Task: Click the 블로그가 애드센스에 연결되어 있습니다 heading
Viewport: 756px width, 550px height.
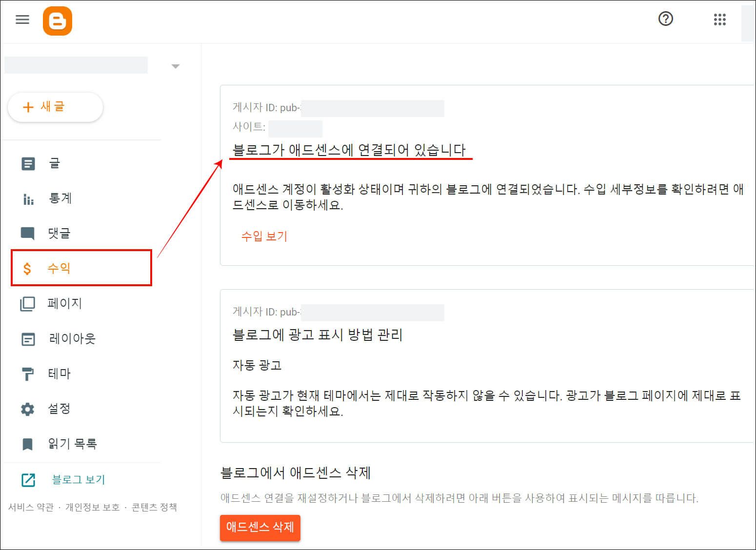Action: click(x=349, y=150)
